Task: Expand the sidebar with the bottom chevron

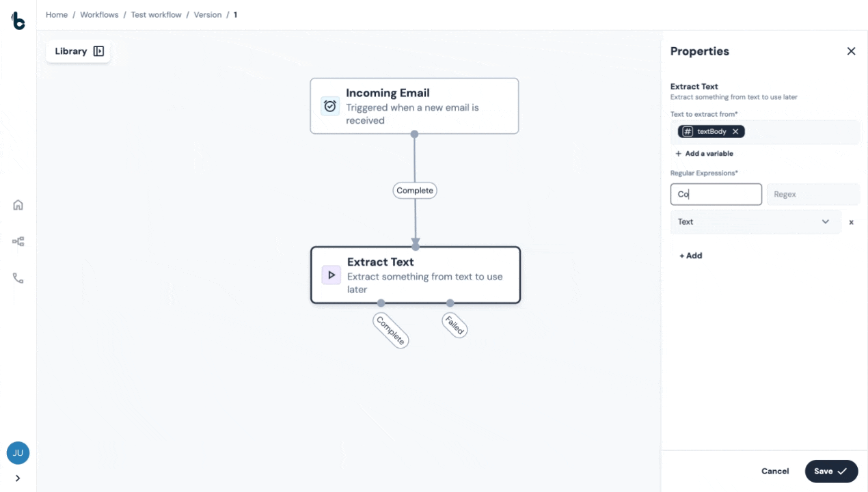Action: (18, 478)
